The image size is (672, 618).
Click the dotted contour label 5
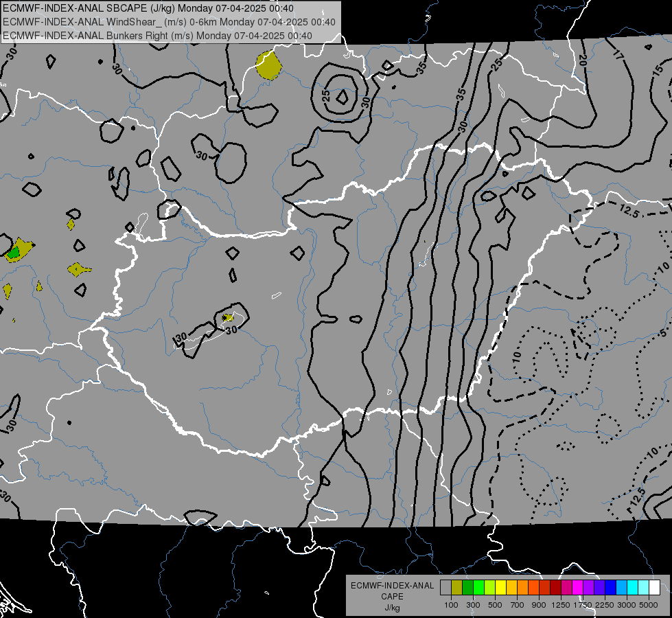664,333
